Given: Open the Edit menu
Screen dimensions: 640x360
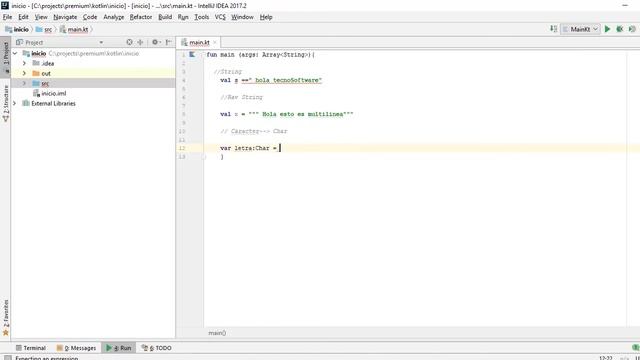Looking at the screenshot, I should click(x=23, y=17).
